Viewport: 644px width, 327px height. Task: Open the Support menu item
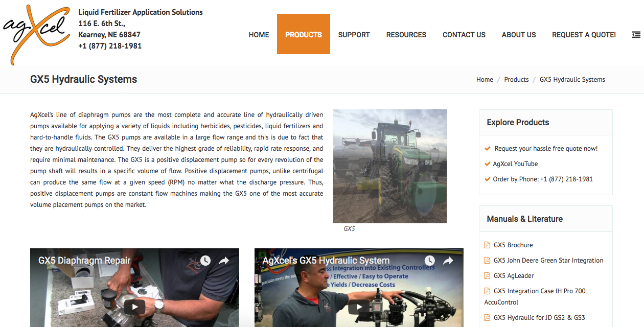click(354, 35)
